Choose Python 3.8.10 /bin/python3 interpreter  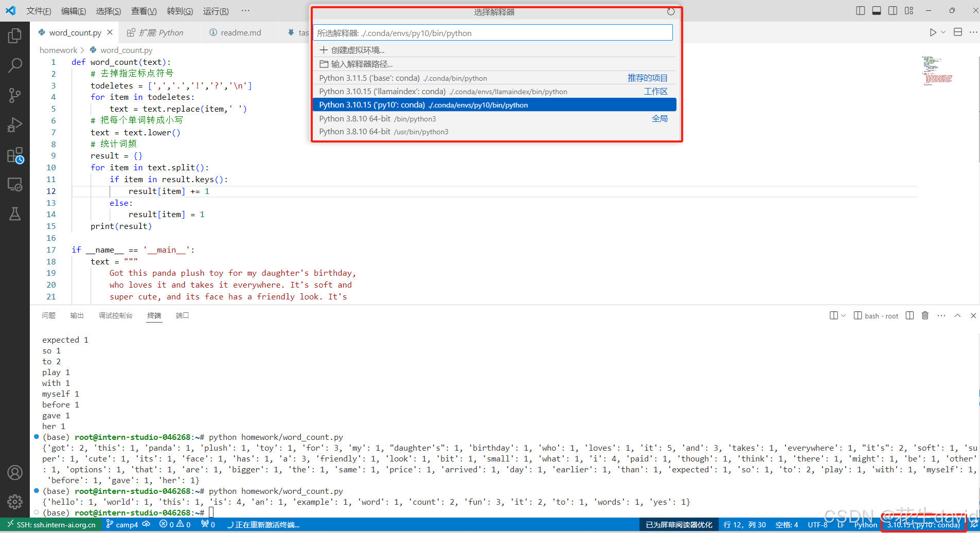(x=494, y=118)
